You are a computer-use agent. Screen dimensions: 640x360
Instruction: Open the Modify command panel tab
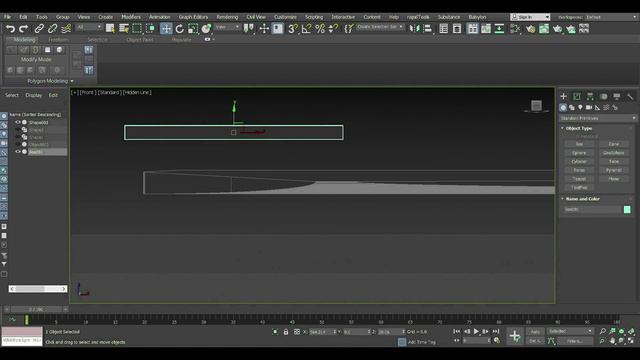click(x=577, y=96)
